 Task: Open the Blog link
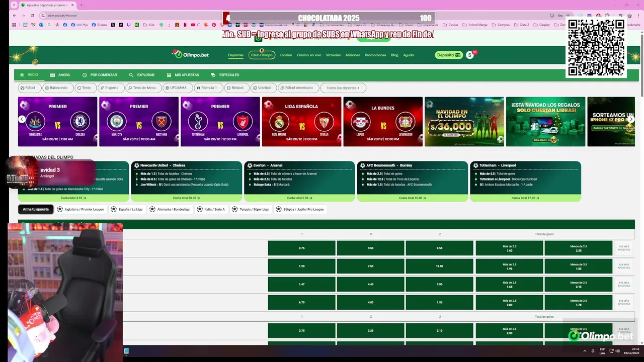[x=394, y=55]
